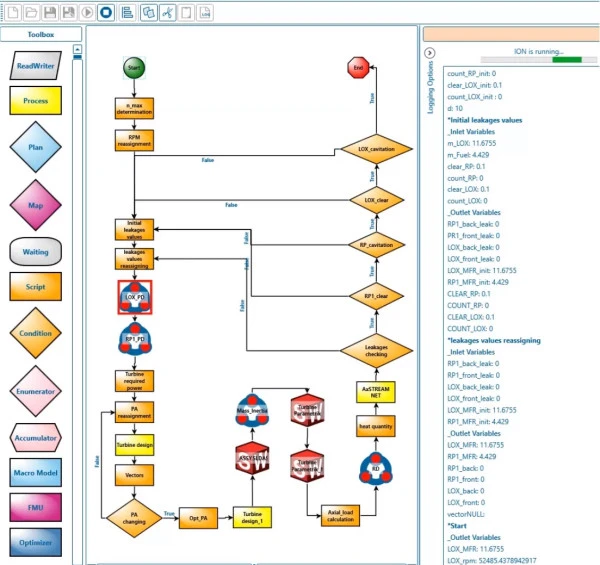Click the Save As toolbar icon
Viewport: 600px width, 565px height.
pyautogui.click(x=68, y=13)
